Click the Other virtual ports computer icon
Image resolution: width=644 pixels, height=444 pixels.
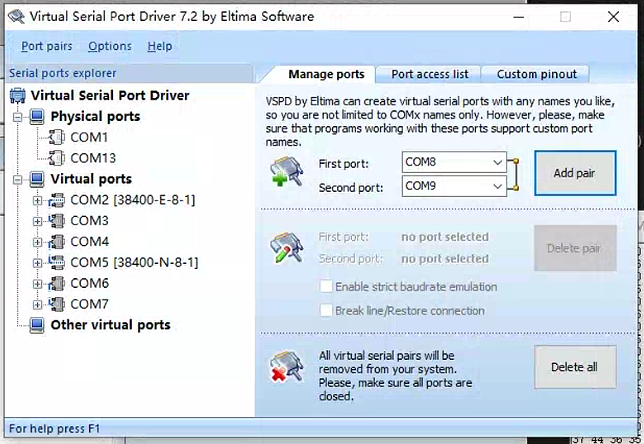[37, 325]
